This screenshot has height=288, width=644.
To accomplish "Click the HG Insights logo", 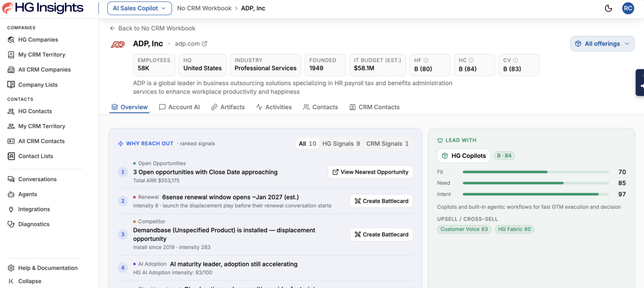I will pyautogui.click(x=43, y=8).
